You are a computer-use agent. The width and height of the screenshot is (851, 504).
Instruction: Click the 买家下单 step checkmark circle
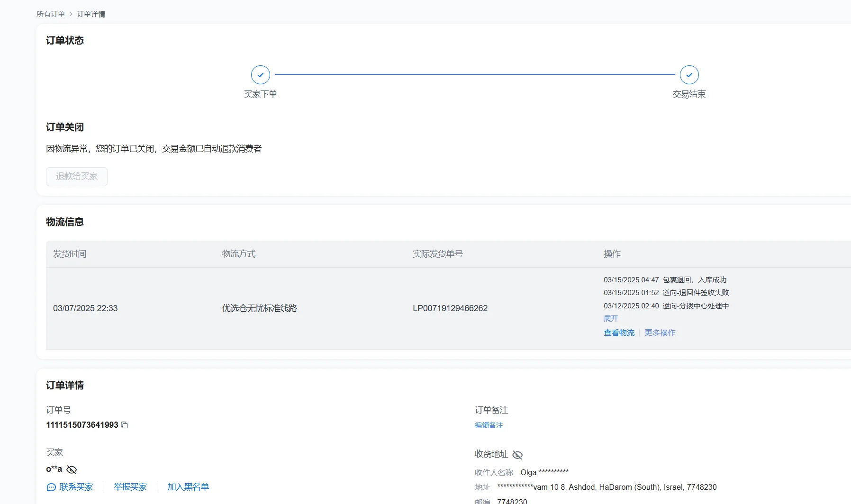click(261, 75)
